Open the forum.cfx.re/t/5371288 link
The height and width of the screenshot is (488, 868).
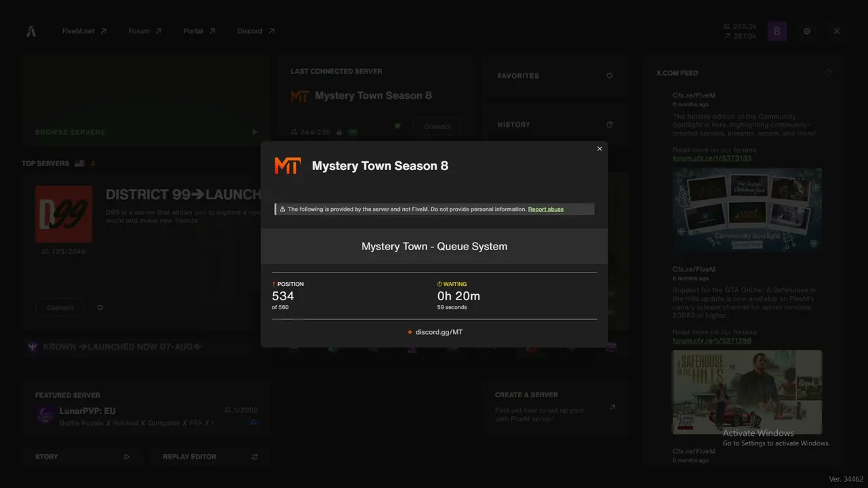712,341
